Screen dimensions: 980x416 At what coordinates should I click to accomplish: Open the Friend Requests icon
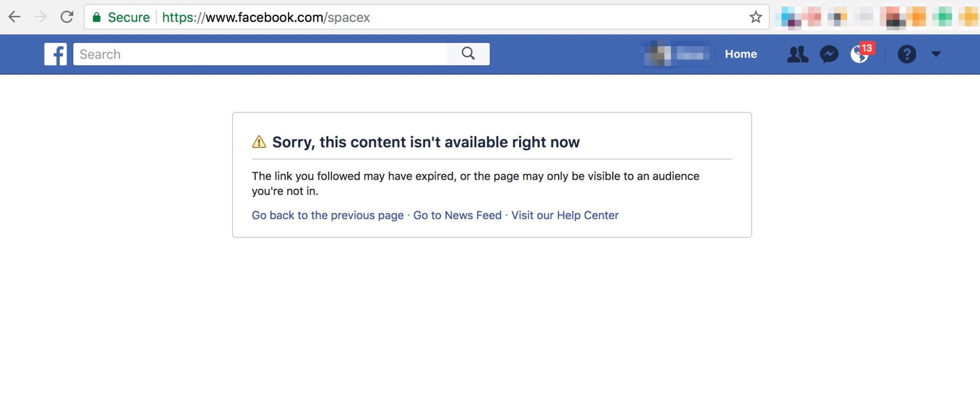798,55
